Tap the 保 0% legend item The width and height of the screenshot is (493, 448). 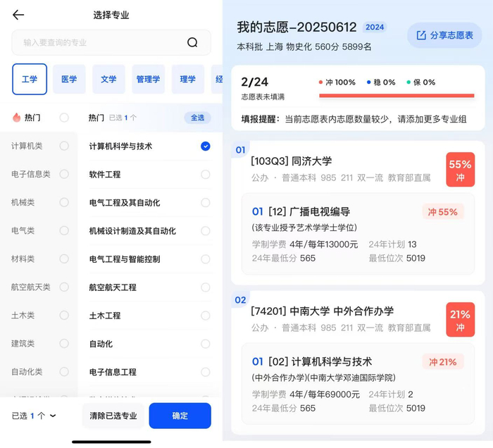pos(420,82)
